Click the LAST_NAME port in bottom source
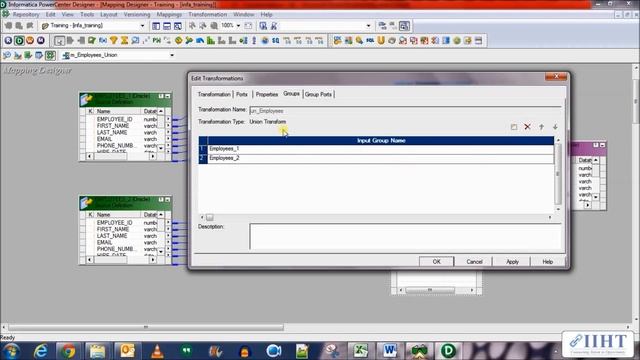The height and width of the screenshot is (360, 640). tap(112, 236)
